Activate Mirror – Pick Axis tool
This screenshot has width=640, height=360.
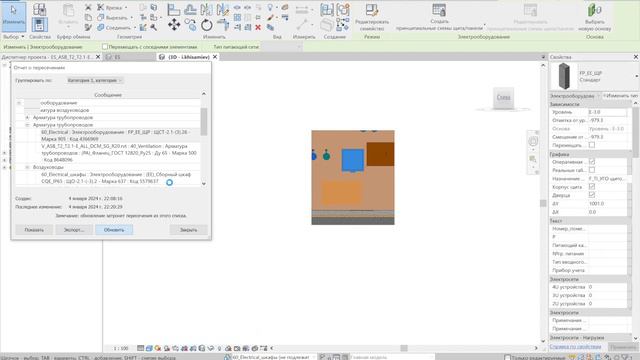point(206,9)
